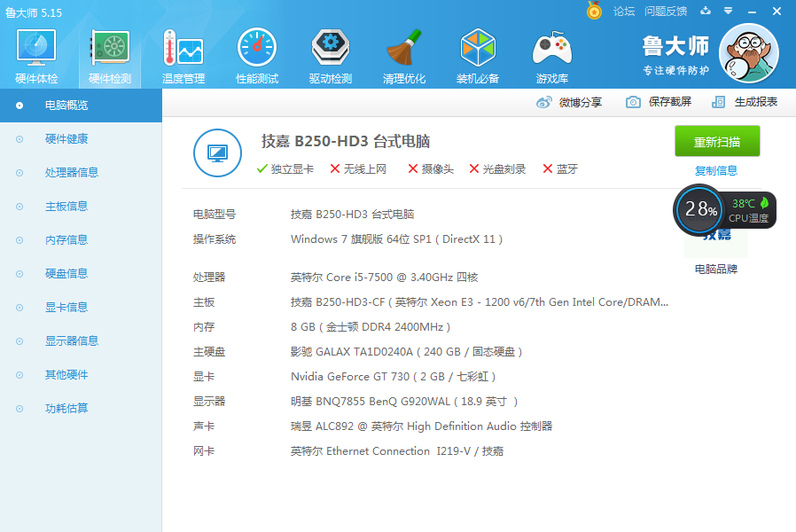Select 其他硬件 in the sidebar
The image size is (796, 532).
pyautogui.click(x=81, y=375)
